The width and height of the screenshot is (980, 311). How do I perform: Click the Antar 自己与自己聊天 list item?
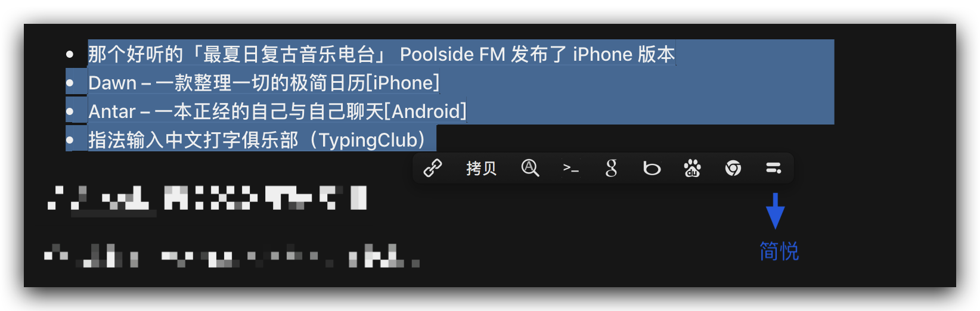click(x=277, y=111)
